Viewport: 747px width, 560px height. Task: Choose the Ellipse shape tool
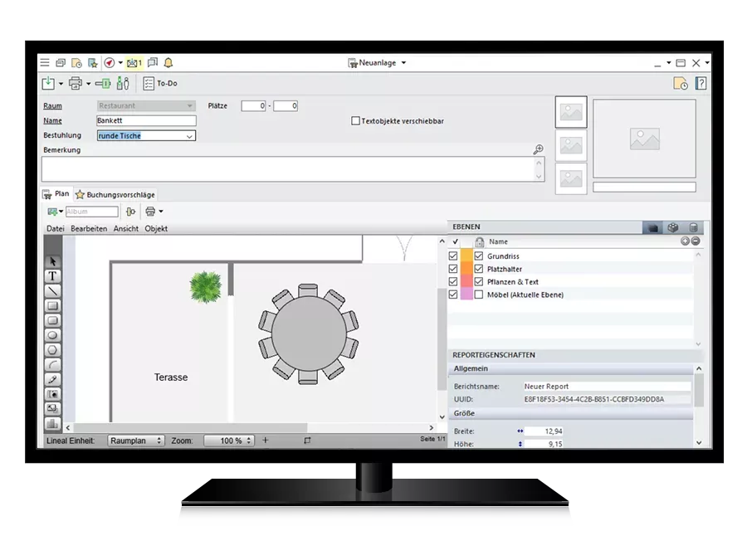(53, 335)
